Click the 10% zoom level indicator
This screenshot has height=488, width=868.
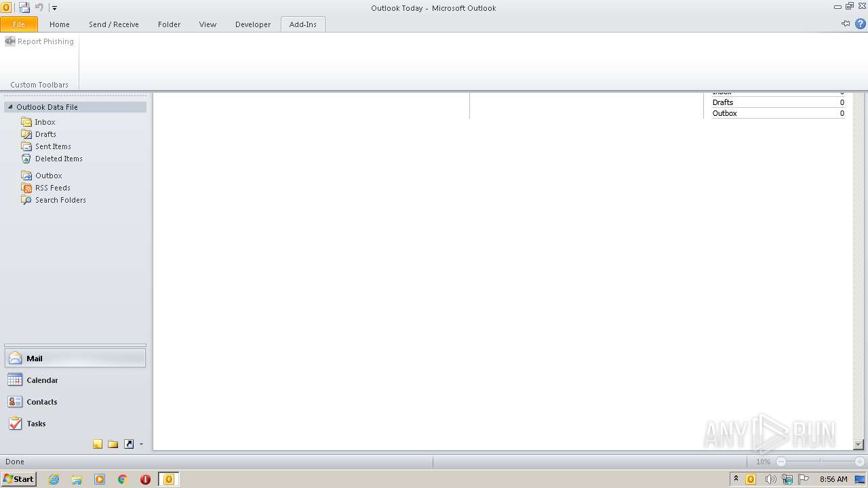tap(764, 462)
